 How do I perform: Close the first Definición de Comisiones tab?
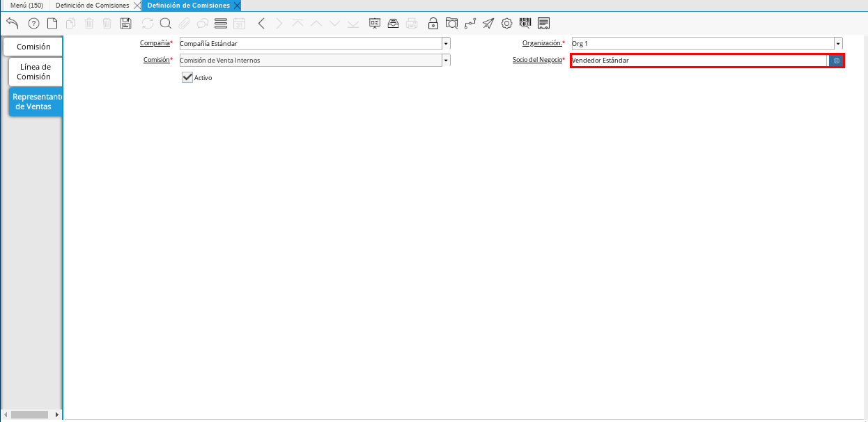pos(137,5)
